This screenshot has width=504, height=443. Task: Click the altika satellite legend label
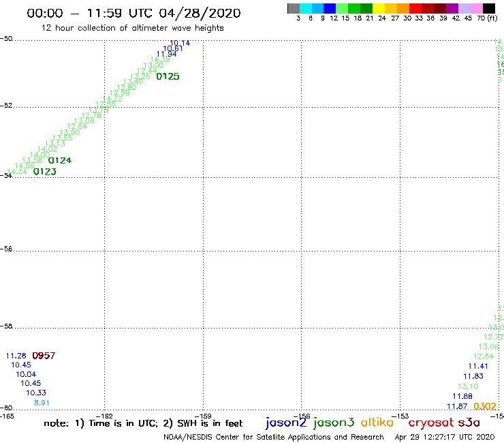pyautogui.click(x=377, y=422)
